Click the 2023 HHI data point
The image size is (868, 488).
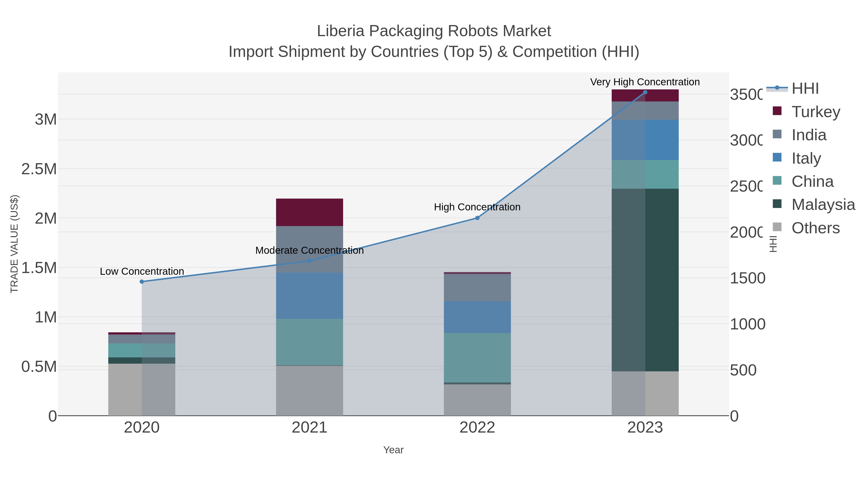tap(645, 92)
